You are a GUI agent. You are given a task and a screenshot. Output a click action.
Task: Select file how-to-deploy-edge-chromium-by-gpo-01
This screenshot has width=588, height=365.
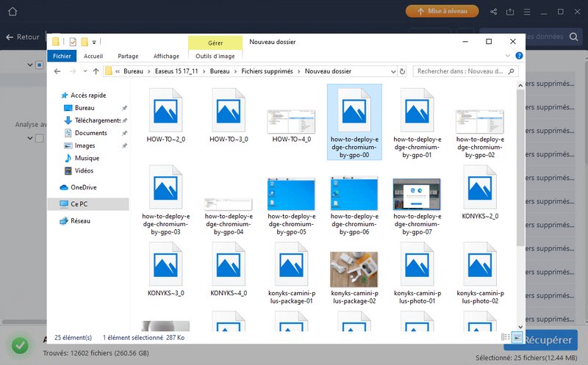[x=417, y=123]
